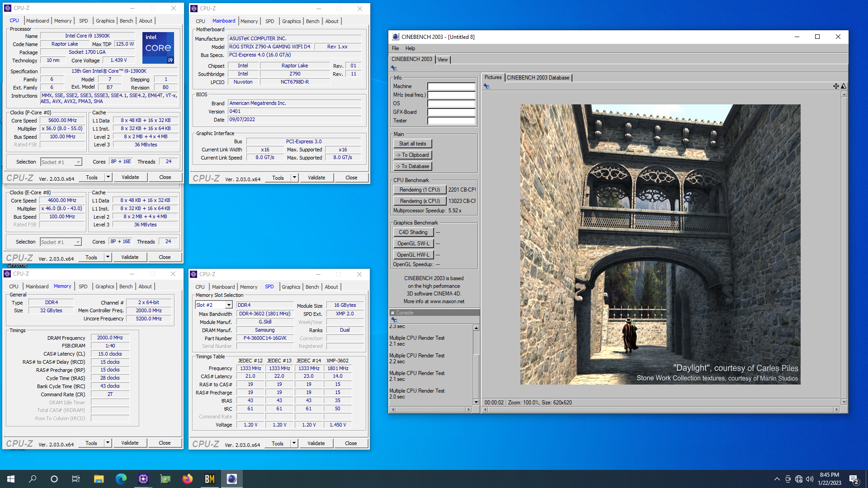The height and width of the screenshot is (488, 868).
Task: Select the Memory tab in the top-left CPU-Z window
Action: tap(63, 21)
